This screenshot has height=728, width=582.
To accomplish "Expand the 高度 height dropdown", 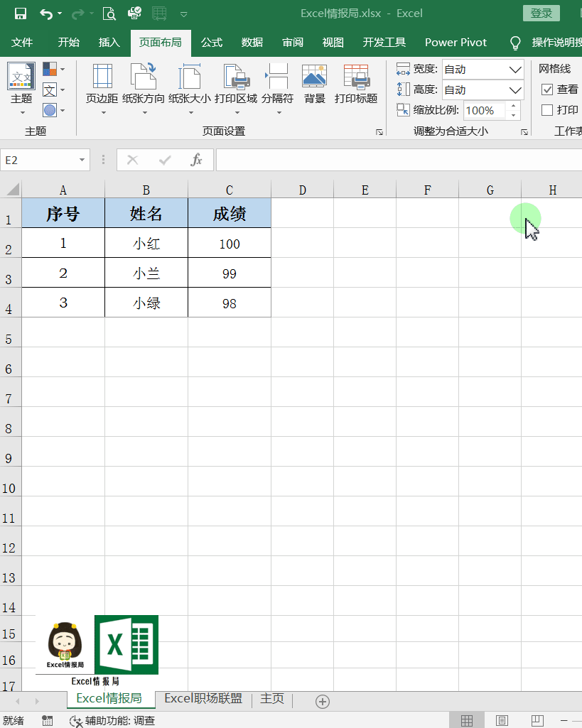I will pos(515,90).
